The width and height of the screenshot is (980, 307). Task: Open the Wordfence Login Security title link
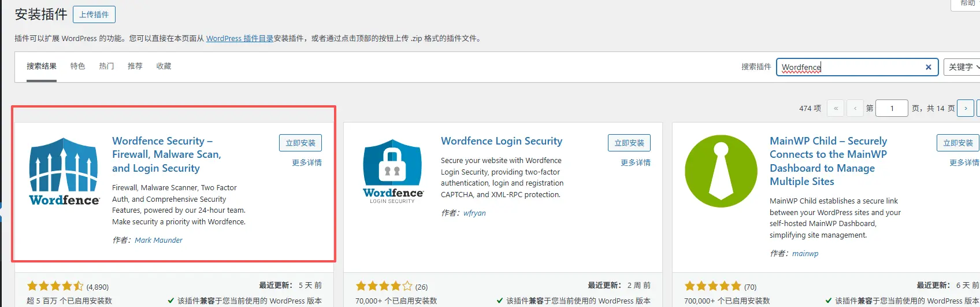[502, 141]
